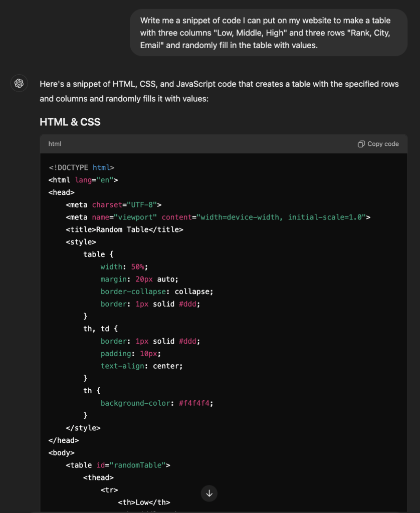
Task: Click the th Low cell markup line
Action: click(x=145, y=502)
